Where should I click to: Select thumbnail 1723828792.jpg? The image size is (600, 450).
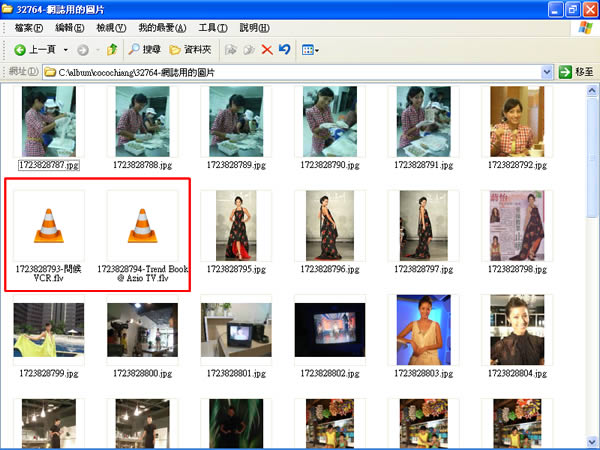click(517, 128)
